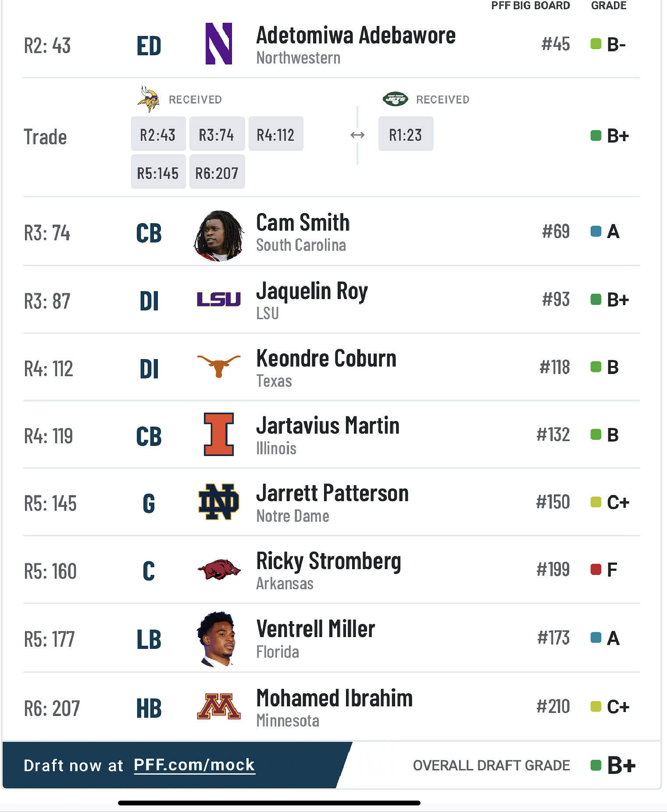Click the overall draft grade green swatch
Image resolution: width=667 pixels, height=812 pixels.
pos(596,766)
